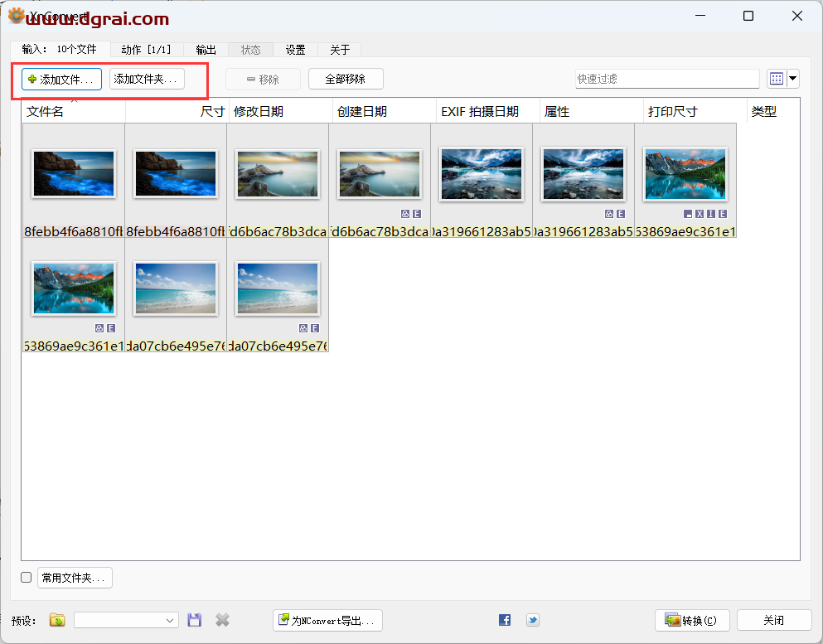Switch to the 动作 [1/1] tab
Viewport: 823px width, 644px height.
click(147, 50)
